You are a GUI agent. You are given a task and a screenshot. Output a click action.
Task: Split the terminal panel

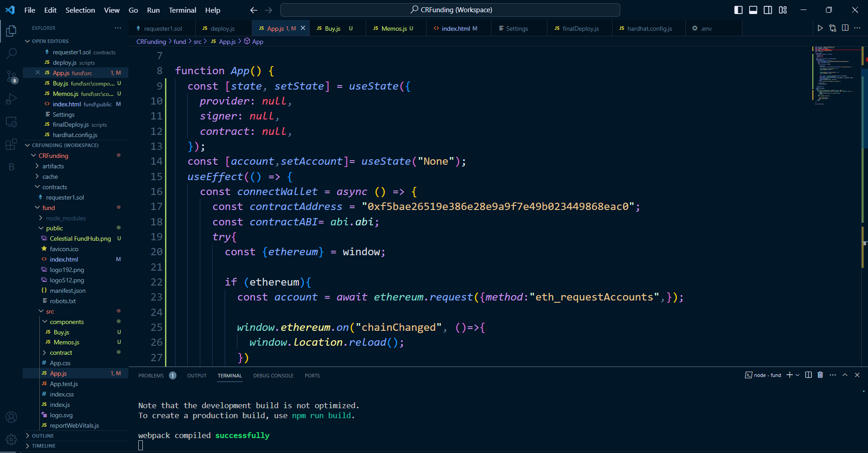(808, 375)
